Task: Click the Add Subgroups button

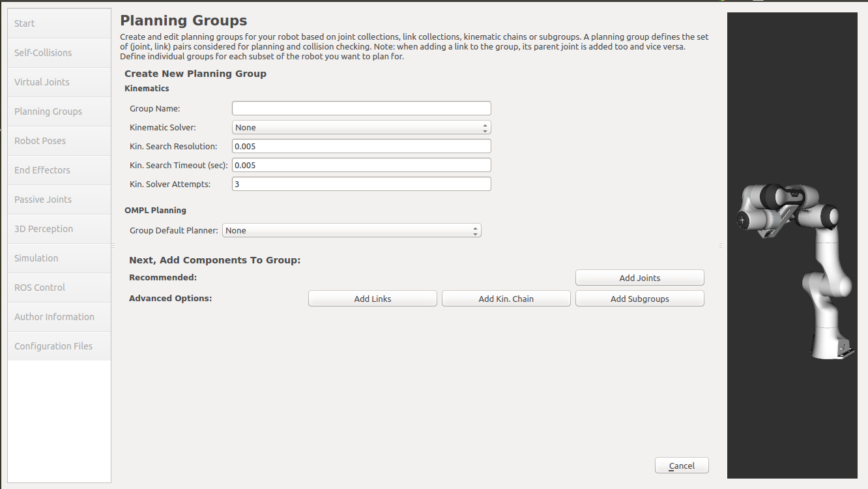Action: pos(639,299)
